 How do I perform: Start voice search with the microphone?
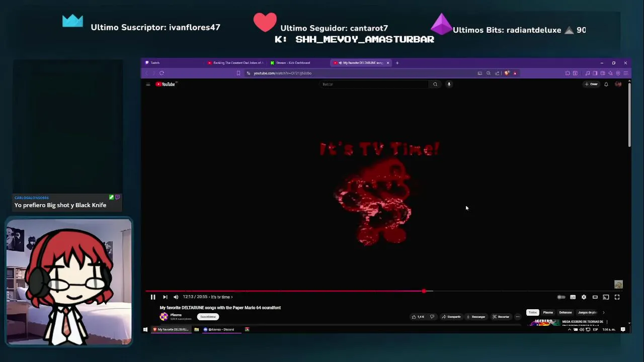point(449,84)
